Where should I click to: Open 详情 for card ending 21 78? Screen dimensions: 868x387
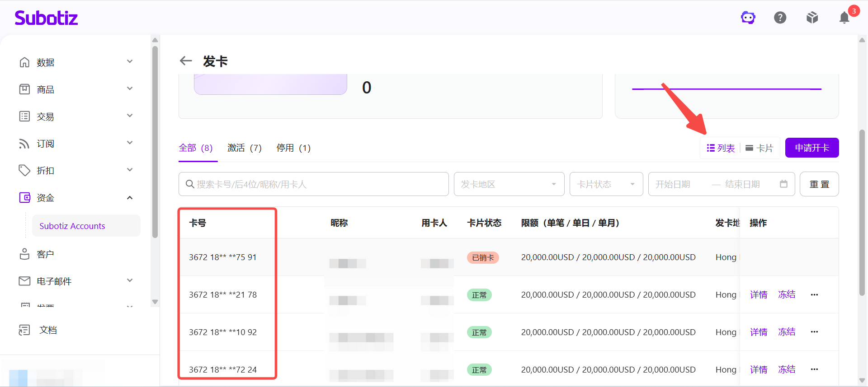[759, 295]
